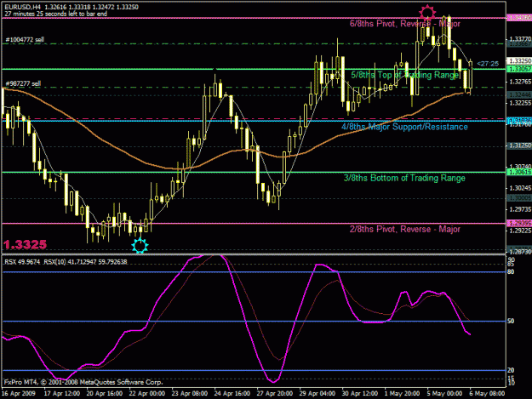Click the 80 level on the RSX scale
The width and height of the screenshot is (532, 399).
511,272
